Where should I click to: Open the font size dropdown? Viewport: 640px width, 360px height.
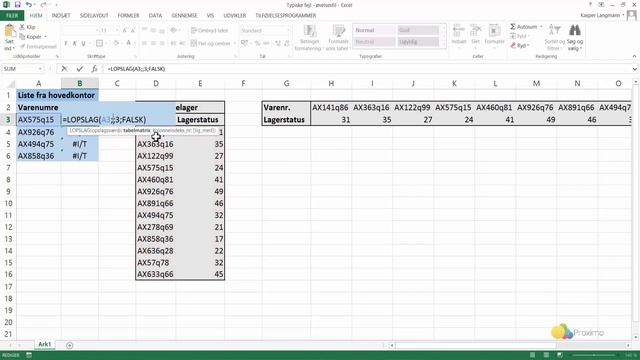pyautogui.click(x=117, y=30)
